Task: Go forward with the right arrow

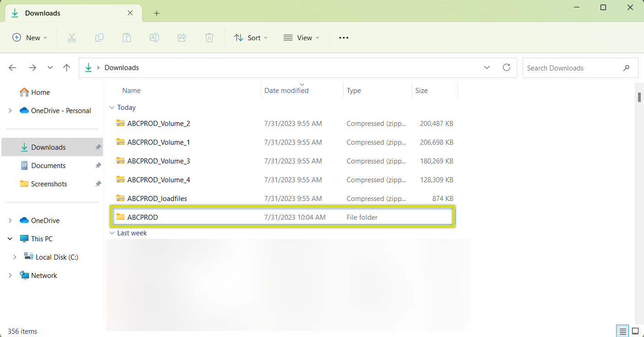Action: (33, 68)
